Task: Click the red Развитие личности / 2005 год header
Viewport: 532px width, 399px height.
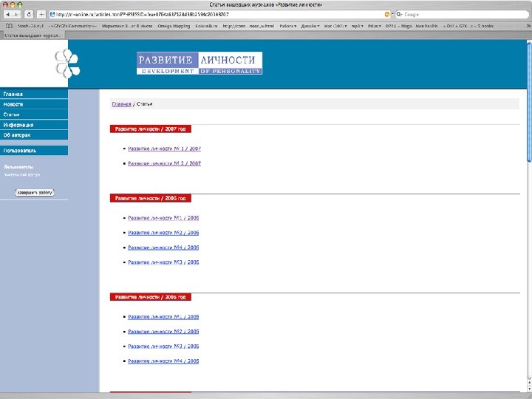Action: tap(151, 297)
